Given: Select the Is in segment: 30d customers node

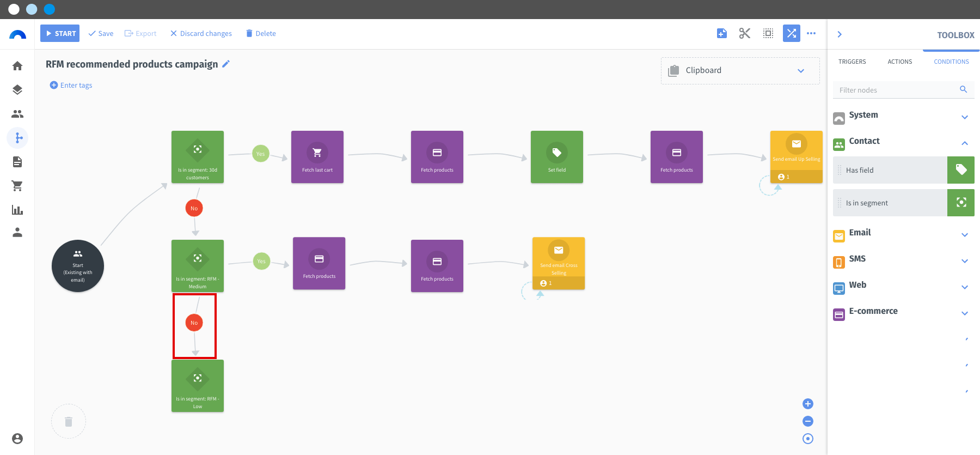Looking at the screenshot, I should pyautogui.click(x=198, y=157).
